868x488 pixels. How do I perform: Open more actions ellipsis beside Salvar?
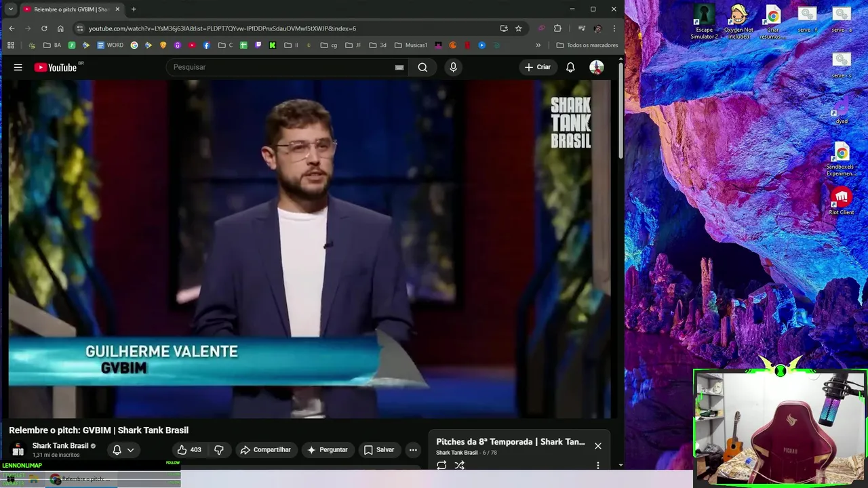tap(413, 449)
